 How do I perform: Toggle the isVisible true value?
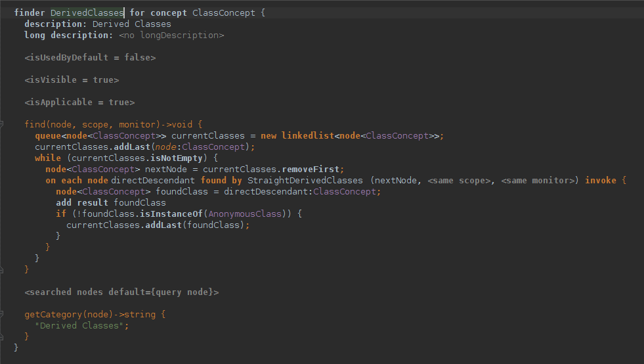(102, 80)
